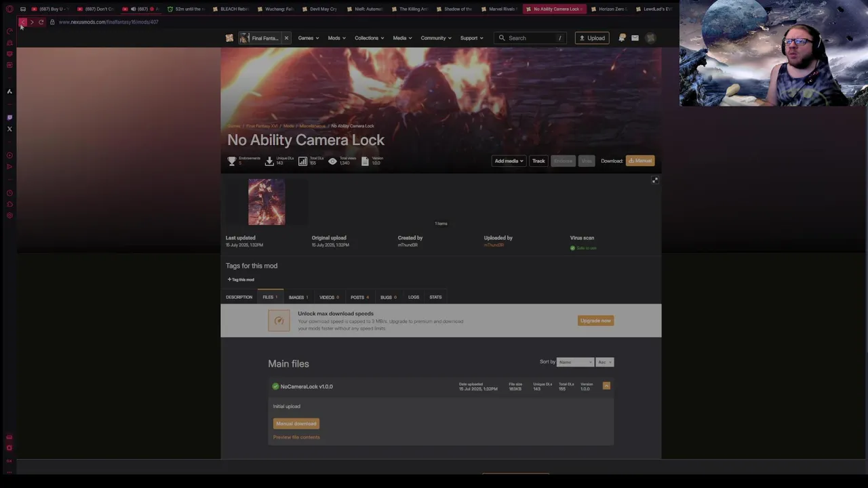Screen dimensions: 868x488
Task: Click the Opera logo menu icon
Action: (x=9, y=9)
